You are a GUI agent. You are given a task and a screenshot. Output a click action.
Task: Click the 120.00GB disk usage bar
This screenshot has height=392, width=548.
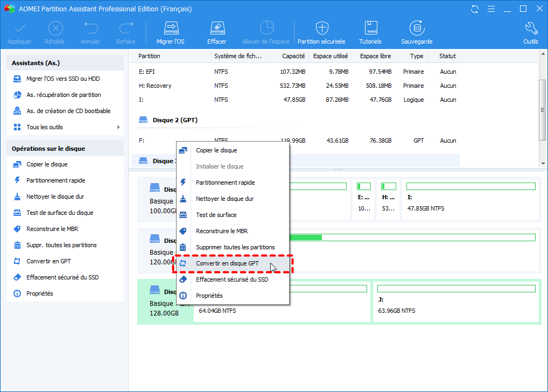(412, 237)
